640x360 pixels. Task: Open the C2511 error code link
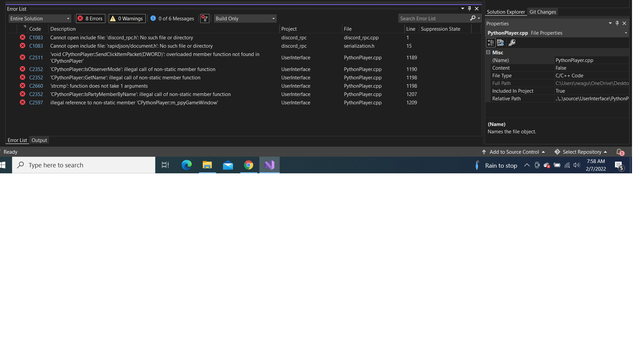click(x=36, y=58)
